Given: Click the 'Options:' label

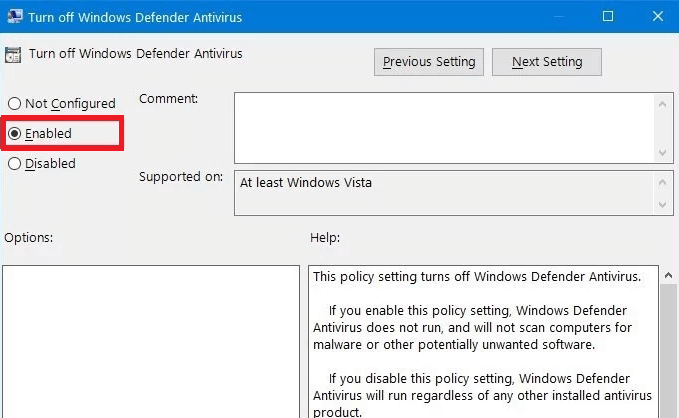Looking at the screenshot, I should (29, 238).
